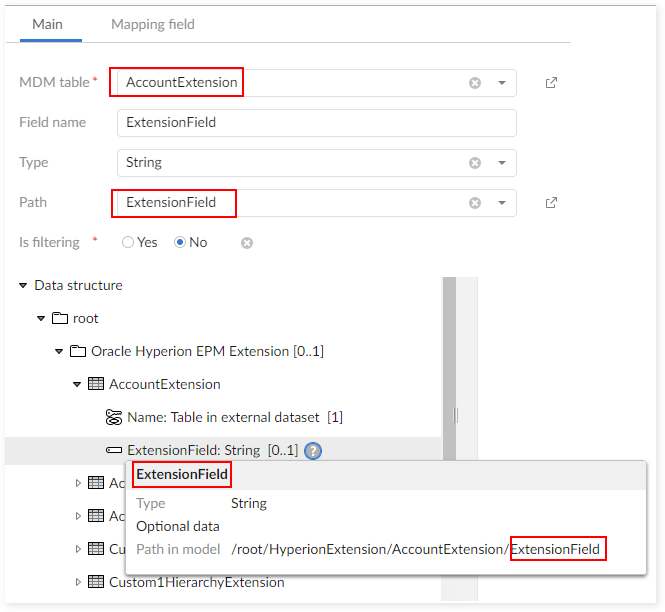Open the Path dropdown arrow

tap(502, 203)
